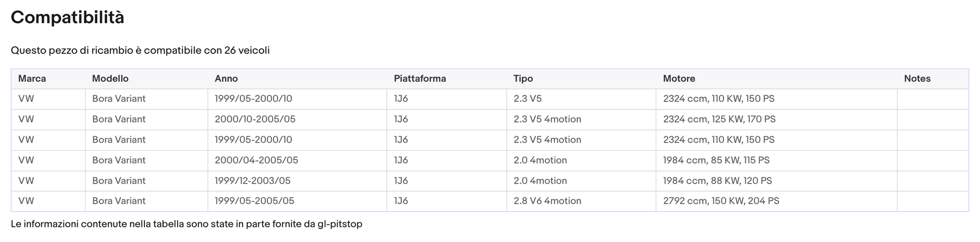Click the 2324 ccm, 125 KW, 170 PS cell

[719, 119]
